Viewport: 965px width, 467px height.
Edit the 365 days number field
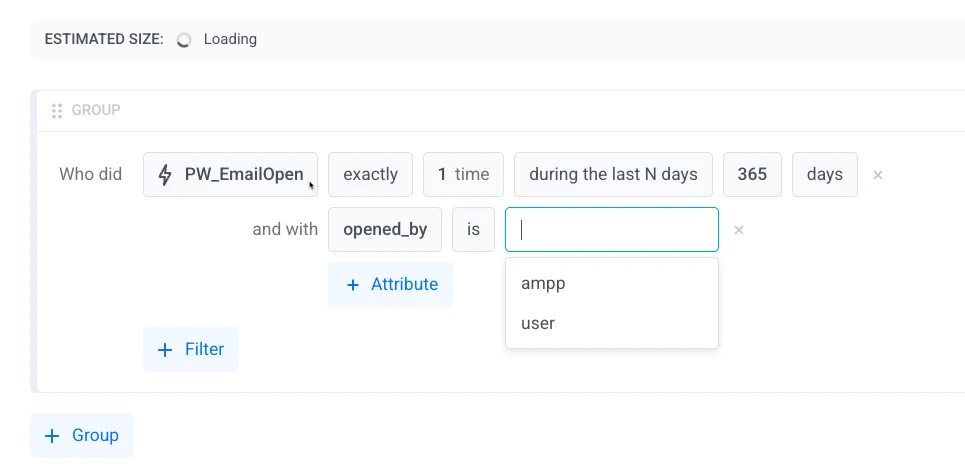(x=752, y=175)
